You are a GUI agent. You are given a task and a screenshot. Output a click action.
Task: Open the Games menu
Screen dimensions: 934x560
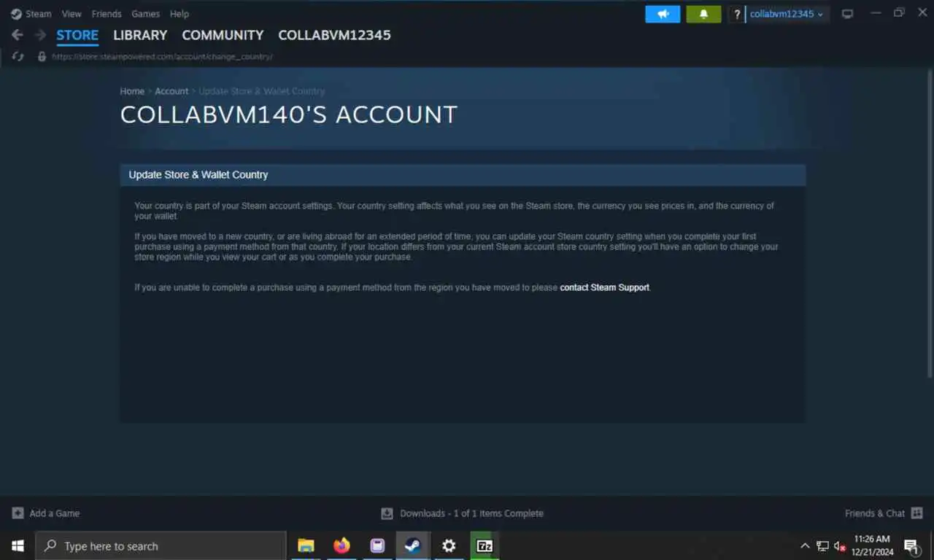tap(146, 14)
